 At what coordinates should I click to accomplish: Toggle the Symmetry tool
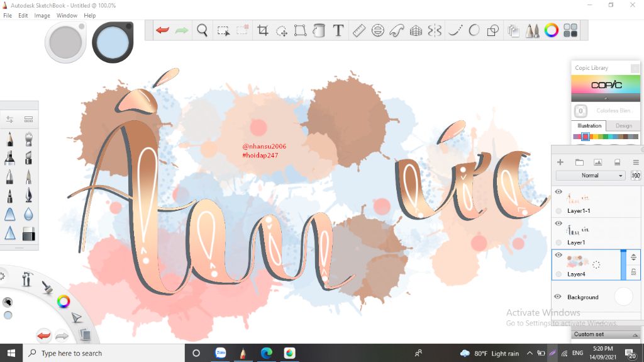point(435,30)
